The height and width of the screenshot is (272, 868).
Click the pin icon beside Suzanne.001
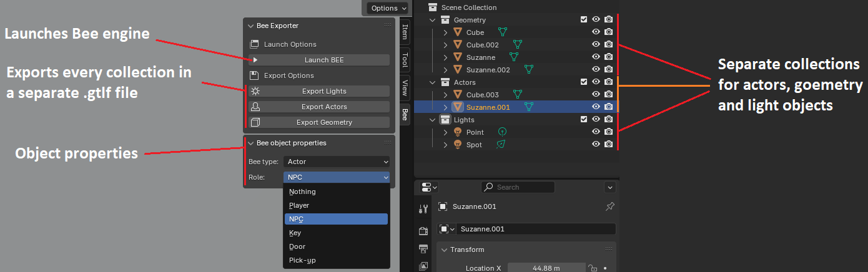click(x=609, y=206)
